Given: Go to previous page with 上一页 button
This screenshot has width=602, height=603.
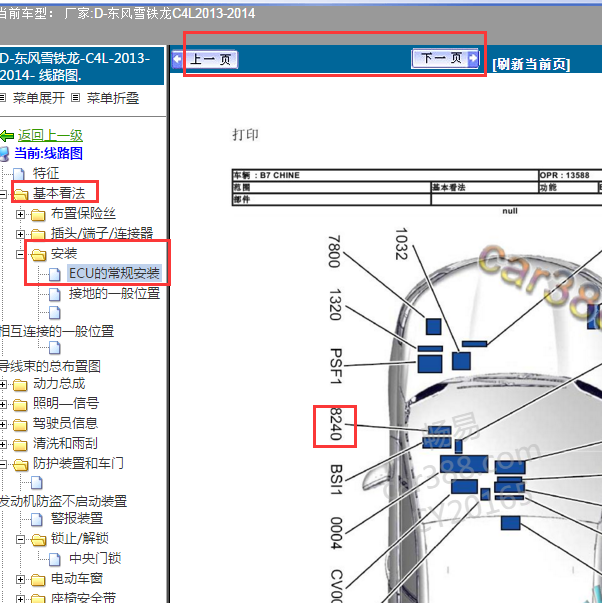Looking at the screenshot, I should (205, 60).
